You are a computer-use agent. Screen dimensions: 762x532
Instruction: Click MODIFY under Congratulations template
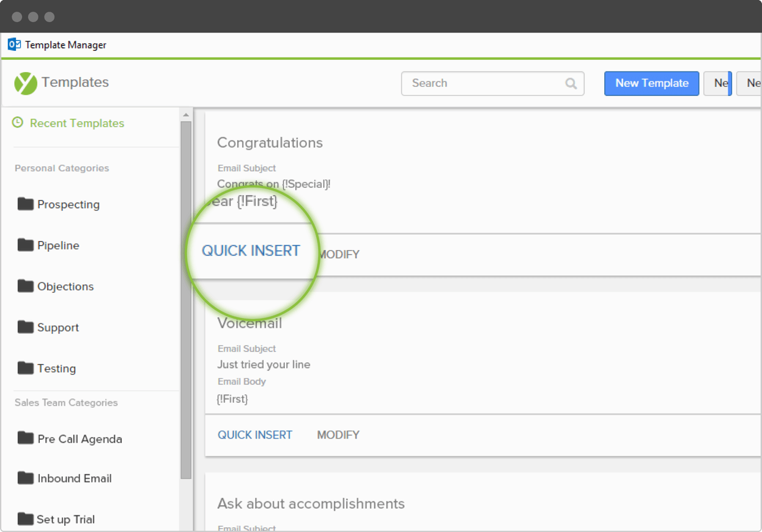tap(338, 254)
